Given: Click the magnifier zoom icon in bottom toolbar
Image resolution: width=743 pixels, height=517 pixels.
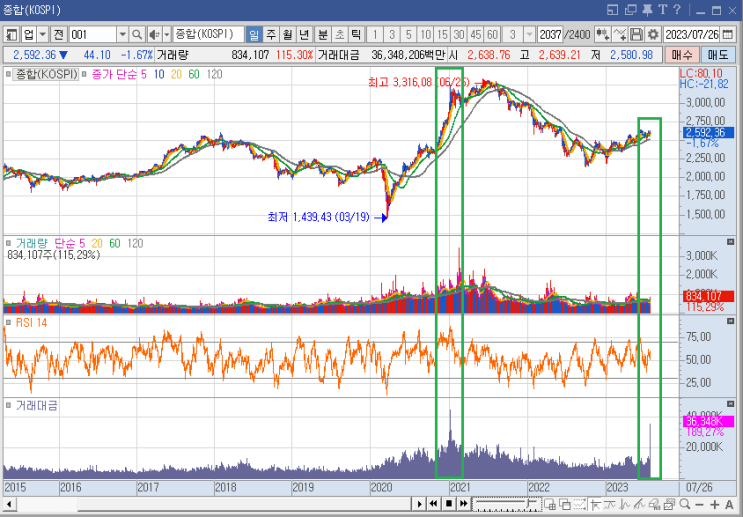Looking at the screenshot, I should pos(685,504).
